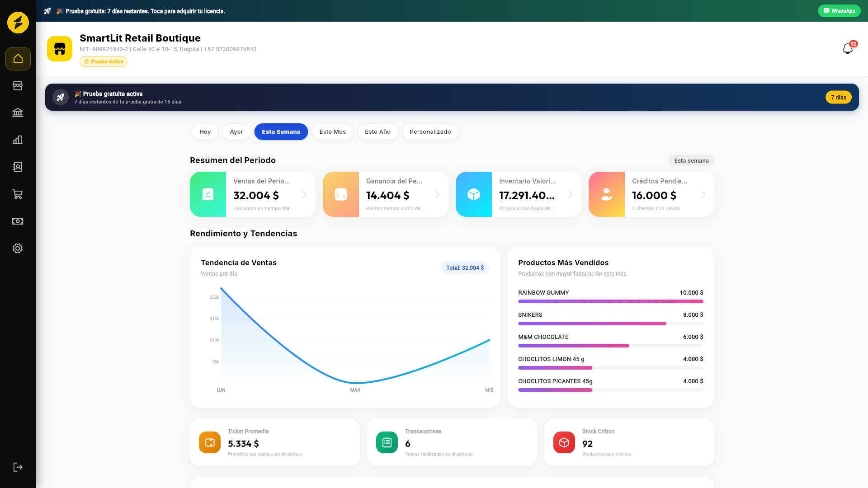
Task: Open the shopping cart sidebar icon
Action: click(x=18, y=194)
